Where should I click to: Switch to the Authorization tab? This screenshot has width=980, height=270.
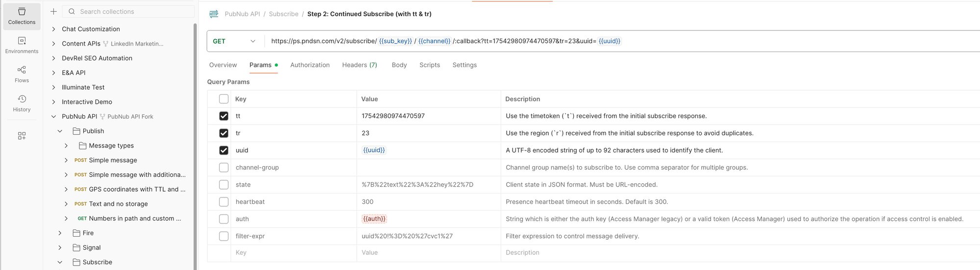(x=310, y=65)
